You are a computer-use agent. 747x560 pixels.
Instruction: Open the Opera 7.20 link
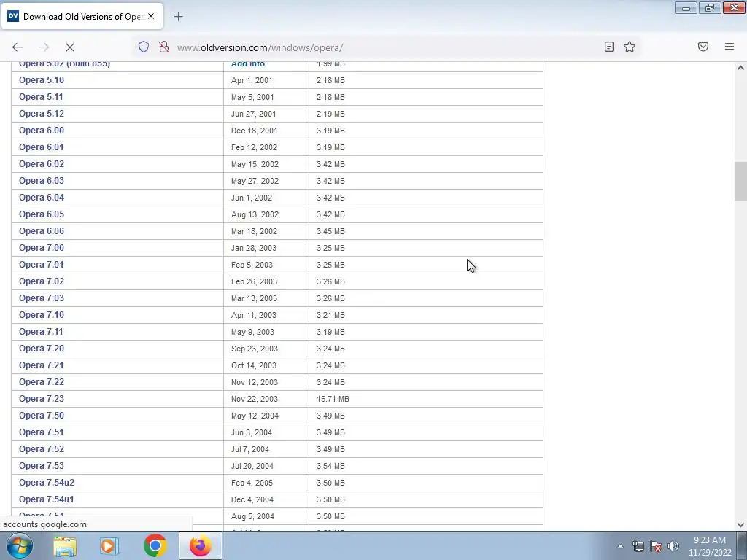42,348
